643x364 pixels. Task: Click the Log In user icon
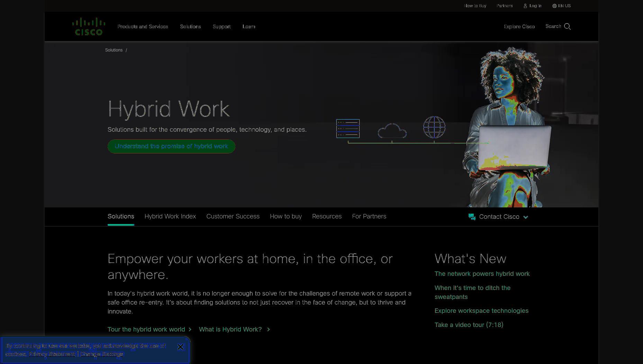click(x=525, y=6)
